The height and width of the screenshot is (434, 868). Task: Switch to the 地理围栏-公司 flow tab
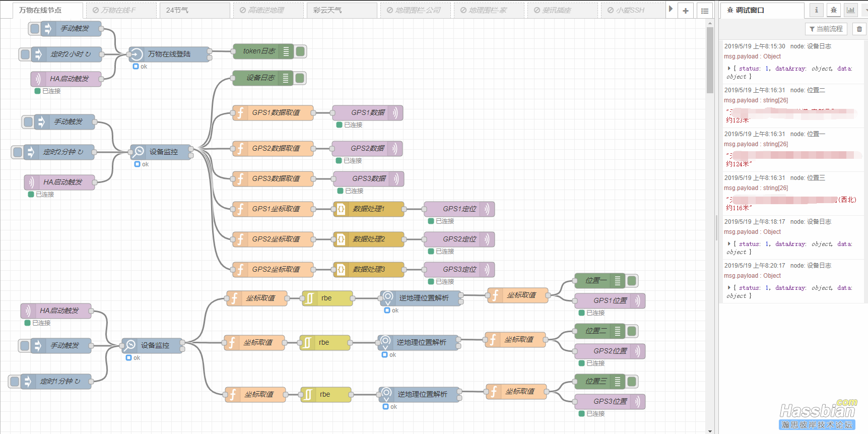[x=416, y=11]
